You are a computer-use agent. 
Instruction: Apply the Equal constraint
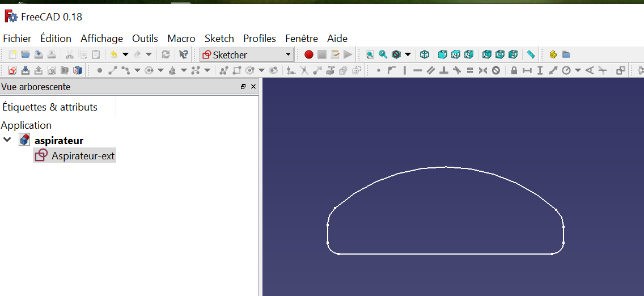(470, 71)
